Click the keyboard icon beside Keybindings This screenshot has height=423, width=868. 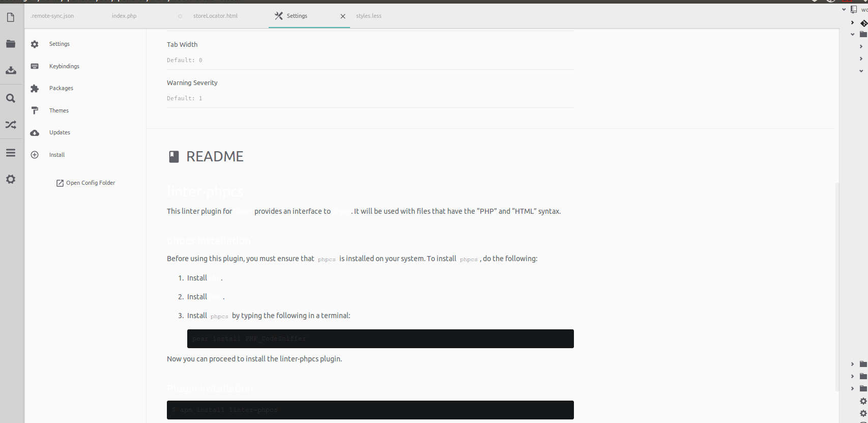click(x=35, y=66)
